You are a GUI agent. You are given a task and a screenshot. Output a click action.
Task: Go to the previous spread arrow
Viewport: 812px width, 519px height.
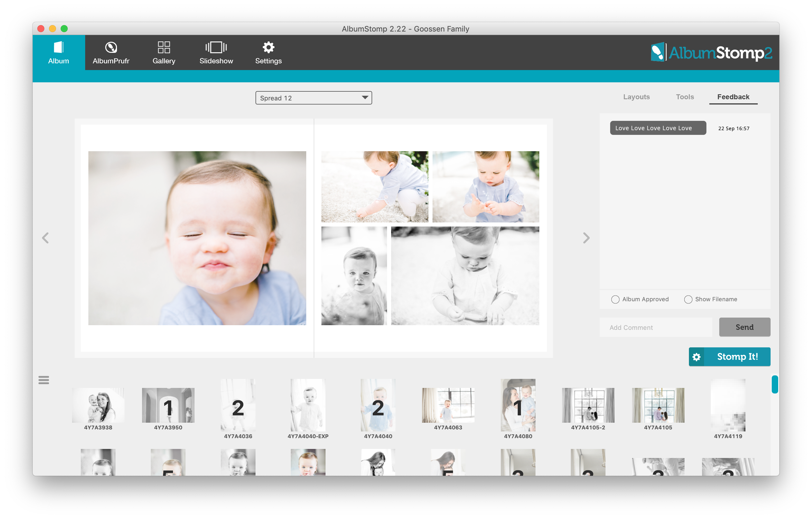45,238
